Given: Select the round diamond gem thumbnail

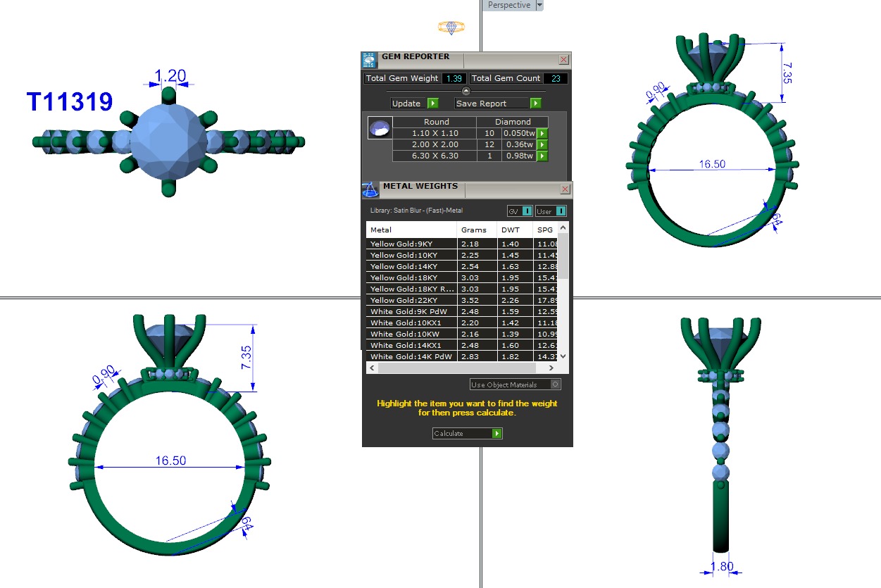Looking at the screenshot, I should point(380,130).
